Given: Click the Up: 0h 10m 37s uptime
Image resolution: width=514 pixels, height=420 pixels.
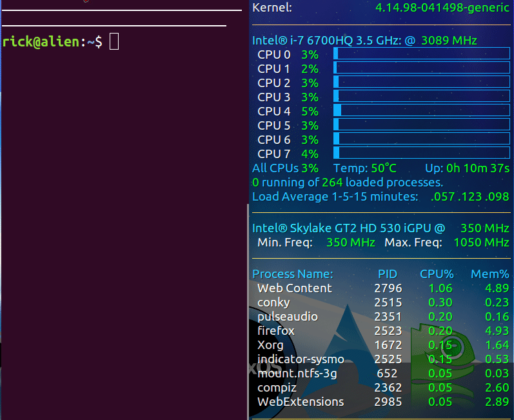Looking at the screenshot, I should pos(467,168).
